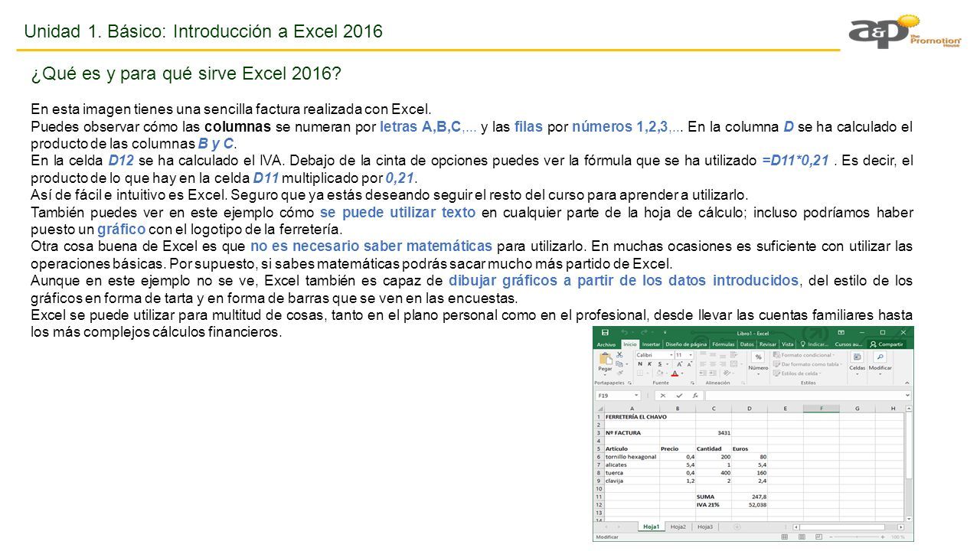Switch to Page Layout view icon
This screenshot has width=980, height=551.
pos(802,537)
